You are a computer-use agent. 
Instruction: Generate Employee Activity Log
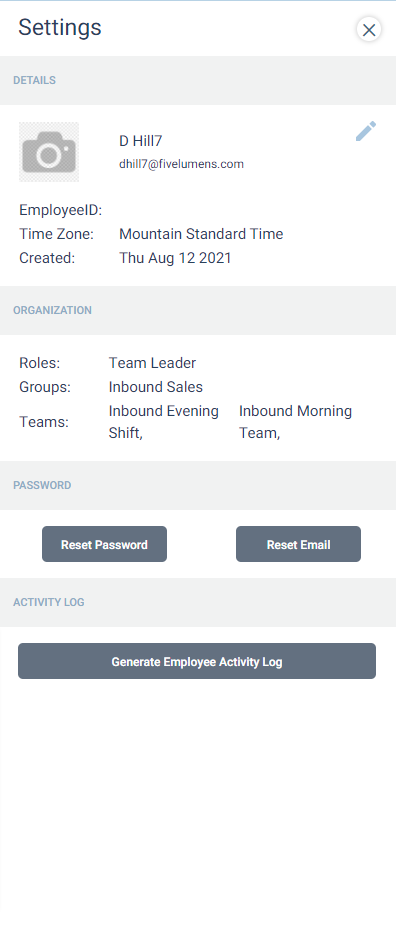tap(197, 661)
